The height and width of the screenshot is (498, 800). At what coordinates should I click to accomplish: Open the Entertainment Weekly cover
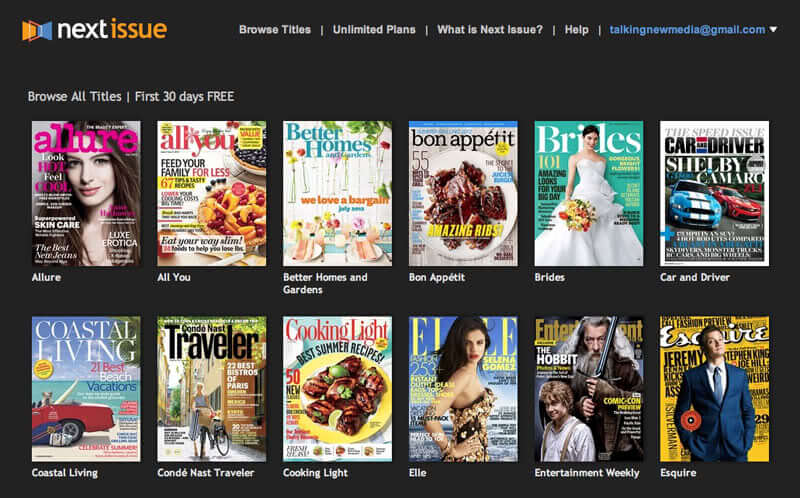pyautogui.click(x=589, y=389)
